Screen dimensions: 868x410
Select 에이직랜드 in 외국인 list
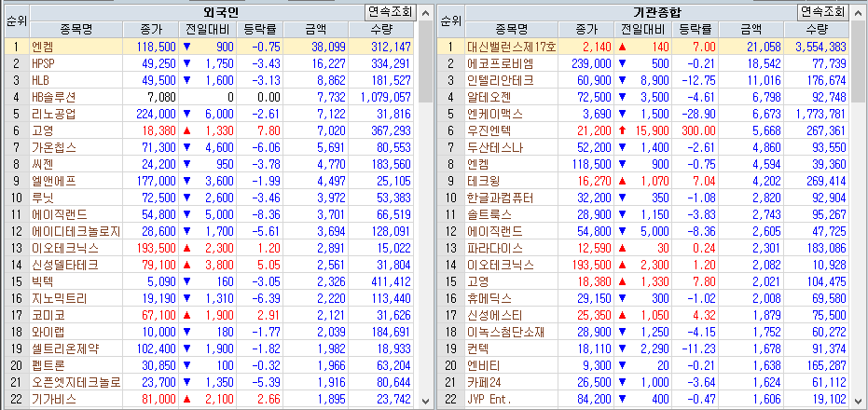point(60,214)
